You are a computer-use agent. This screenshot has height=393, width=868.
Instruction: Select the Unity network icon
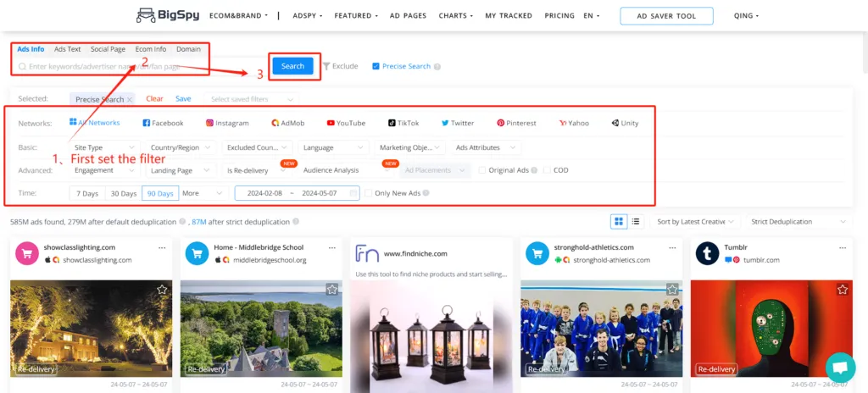click(x=615, y=123)
